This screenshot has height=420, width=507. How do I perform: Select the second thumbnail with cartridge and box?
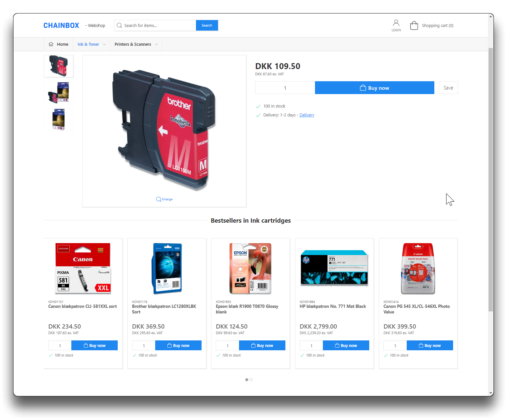tap(59, 93)
